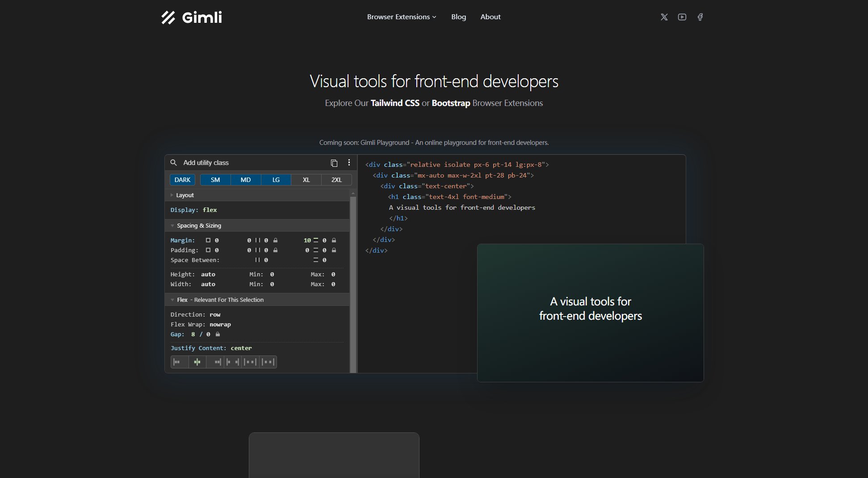Toggle the DARK mode button
Image resolution: width=868 pixels, height=478 pixels.
(x=182, y=180)
